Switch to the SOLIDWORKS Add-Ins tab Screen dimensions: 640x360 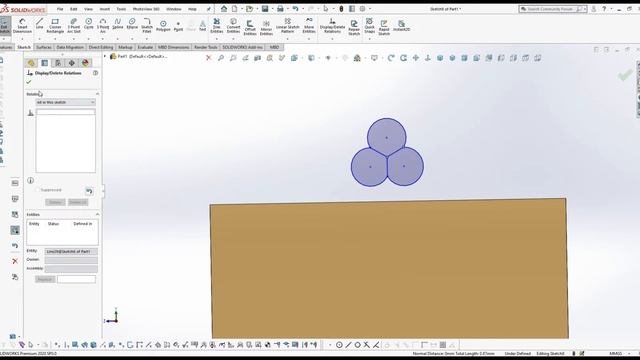click(x=242, y=47)
